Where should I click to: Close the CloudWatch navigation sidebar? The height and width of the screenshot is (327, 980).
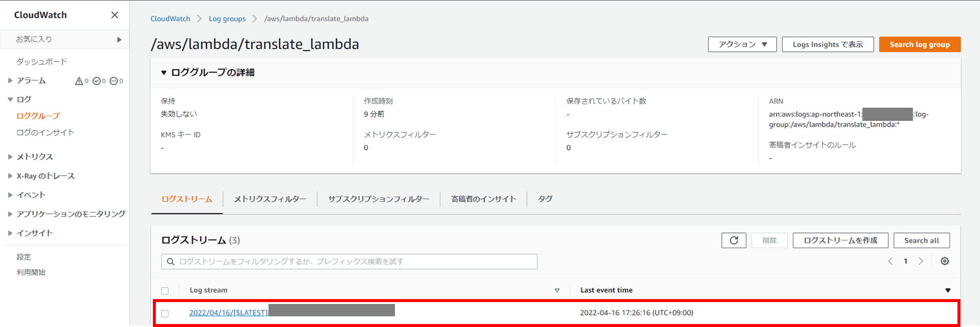pyautogui.click(x=114, y=15)
